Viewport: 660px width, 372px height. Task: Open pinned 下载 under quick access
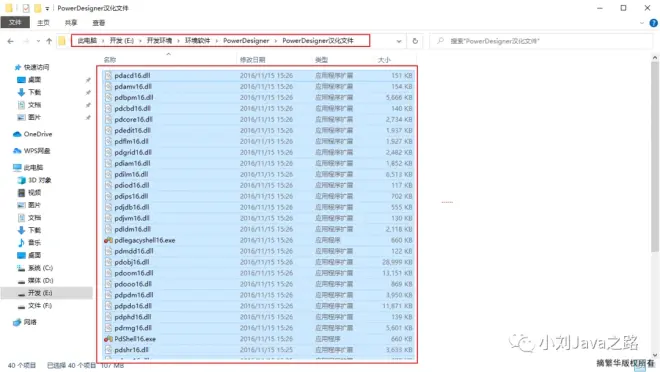point(34,92)
